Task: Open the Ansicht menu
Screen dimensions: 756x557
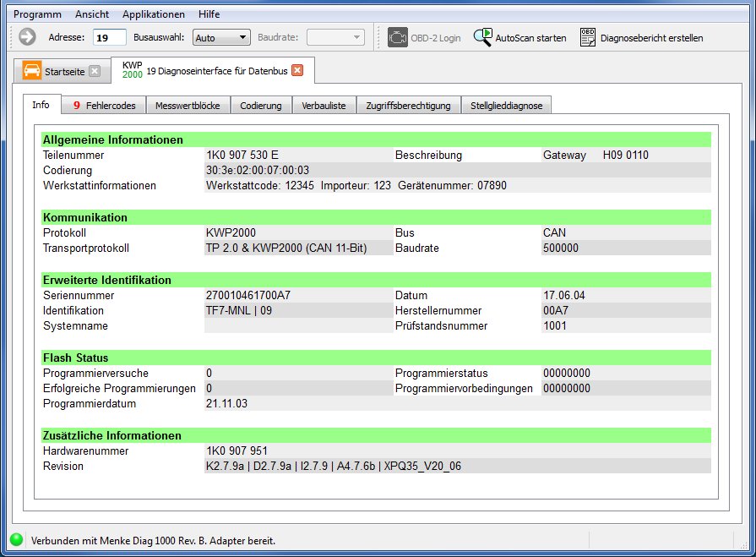Action: point(91,14)
